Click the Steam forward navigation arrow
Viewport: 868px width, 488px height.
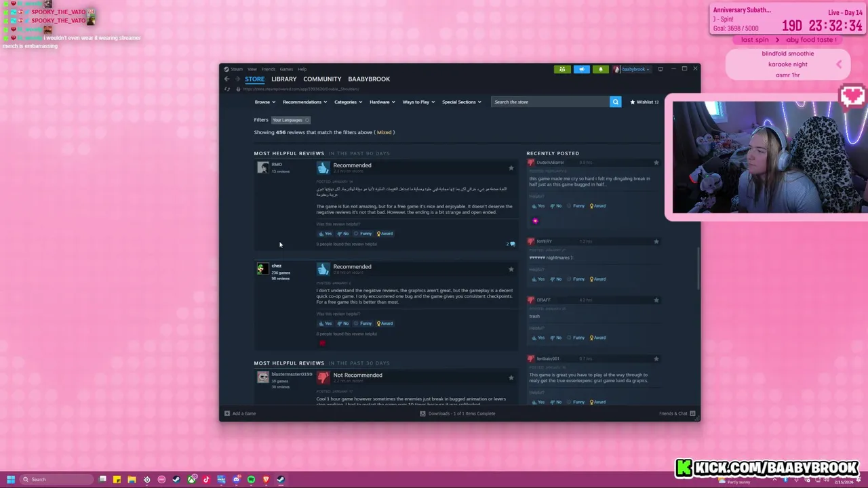237,79
